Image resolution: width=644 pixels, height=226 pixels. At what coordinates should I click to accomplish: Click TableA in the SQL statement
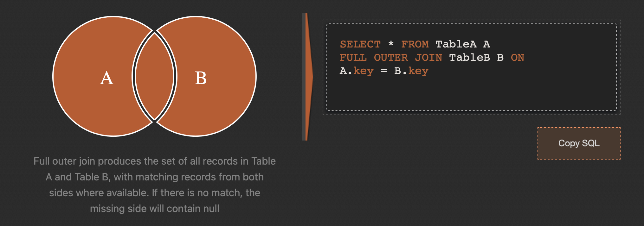[x=456, y=44]
